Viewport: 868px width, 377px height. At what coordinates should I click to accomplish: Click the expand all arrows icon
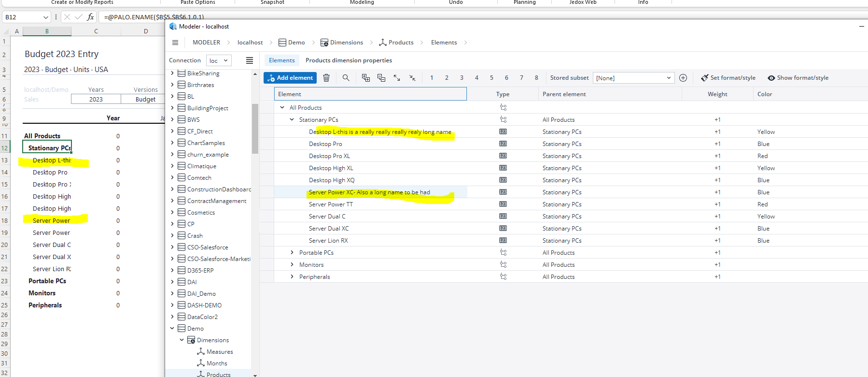point(397,78)
